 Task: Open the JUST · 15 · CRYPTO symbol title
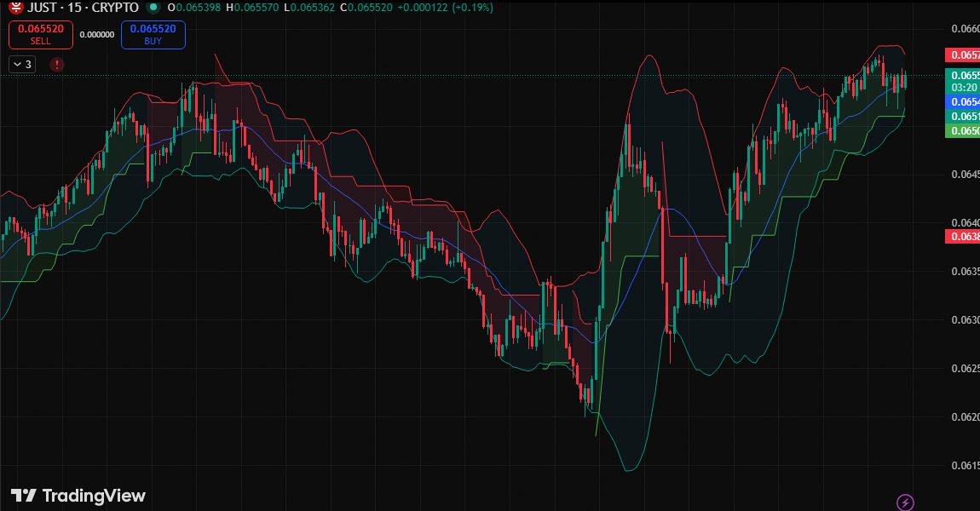tap(84, 8)
